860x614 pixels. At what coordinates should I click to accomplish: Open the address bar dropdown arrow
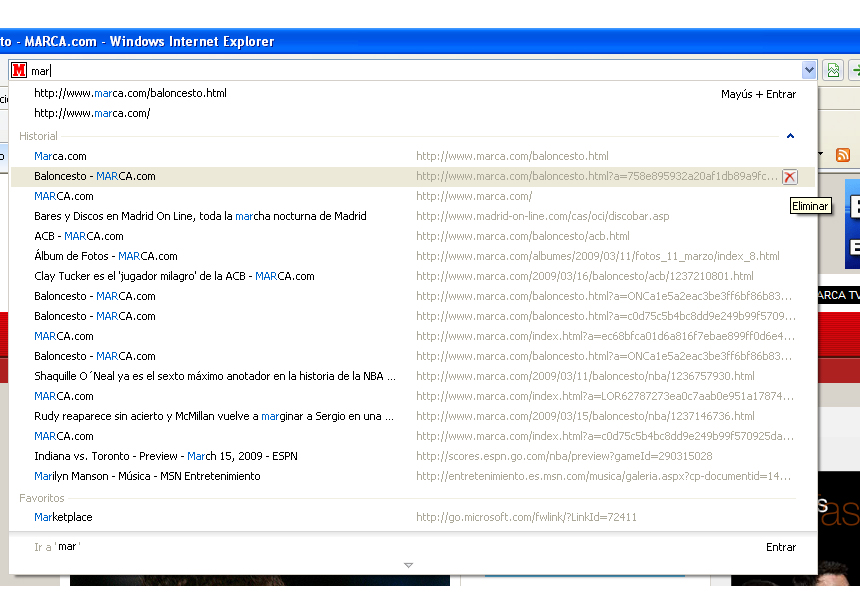[808, 70]
